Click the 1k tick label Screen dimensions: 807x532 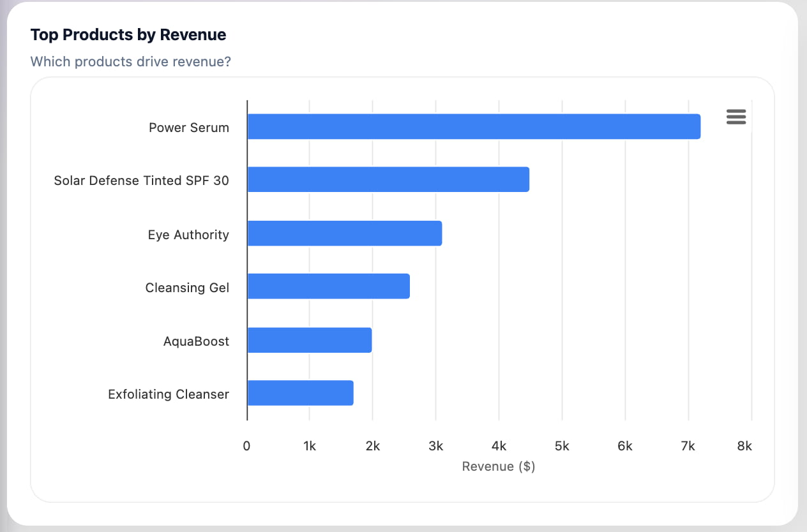click(x=310, y=446)
